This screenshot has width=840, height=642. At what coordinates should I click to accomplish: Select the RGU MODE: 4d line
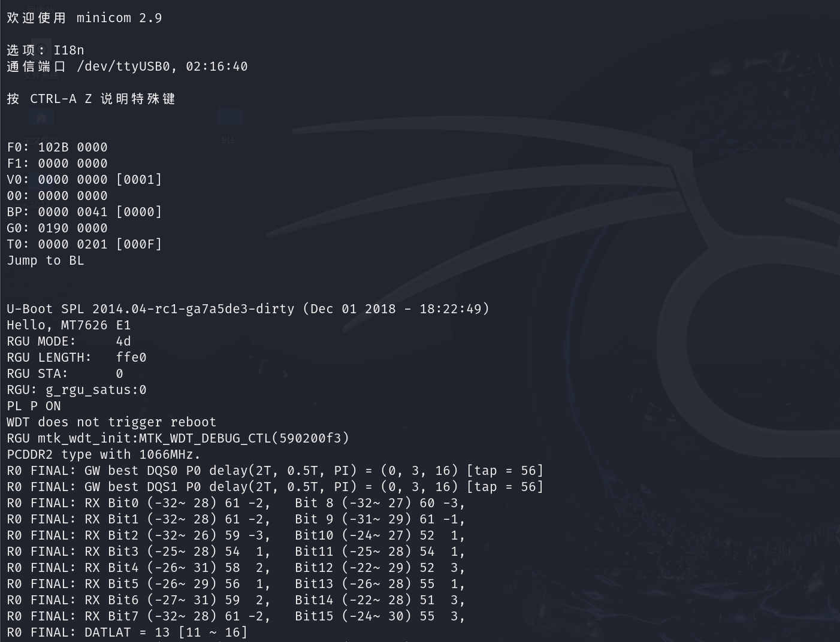(x=69, y=341)
